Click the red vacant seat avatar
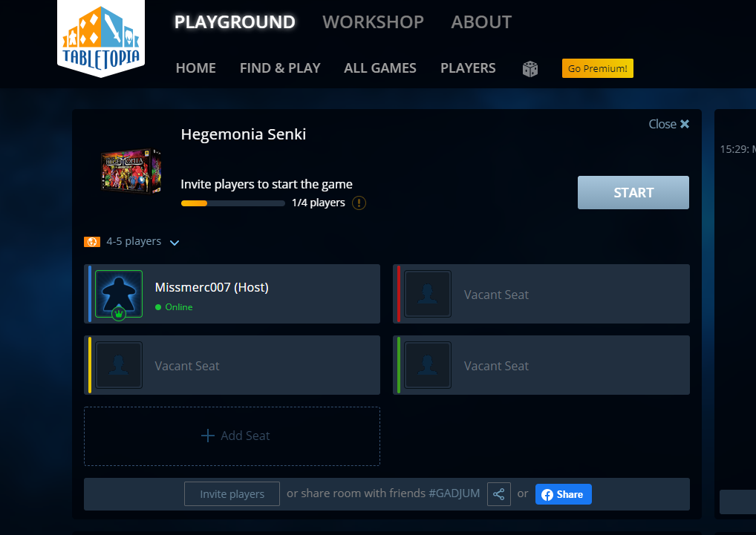This screenshot has width=756, height=535. [x=428, y=294]
